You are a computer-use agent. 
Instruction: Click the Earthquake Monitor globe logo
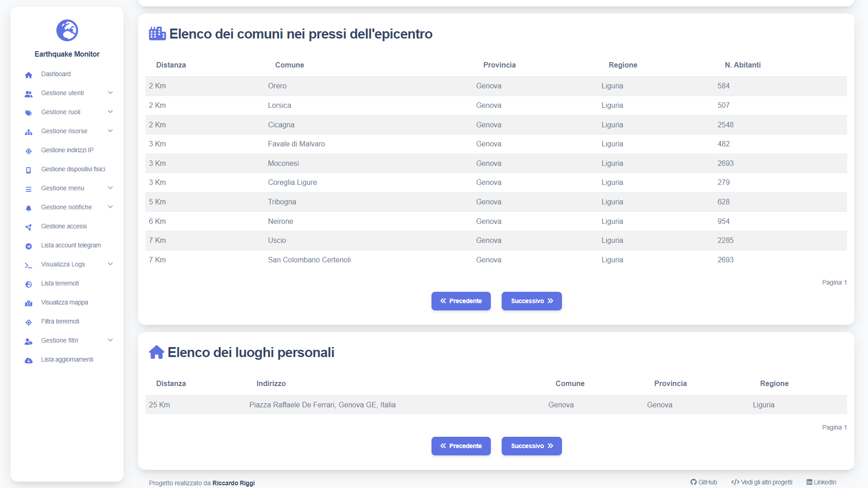tap(67, 30)
